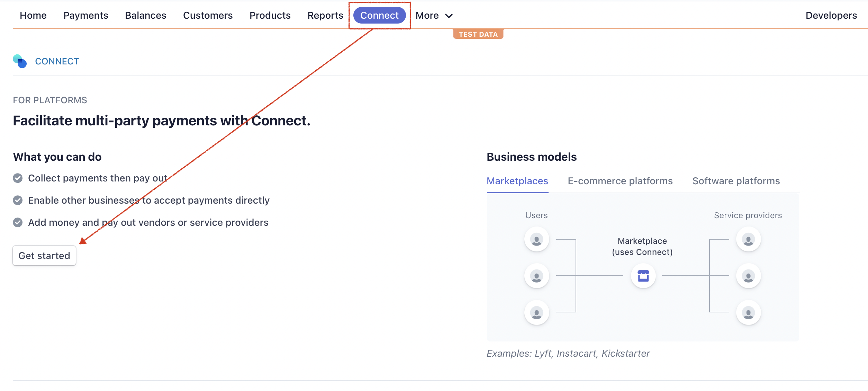Click the Get started button

pos(44,256)
